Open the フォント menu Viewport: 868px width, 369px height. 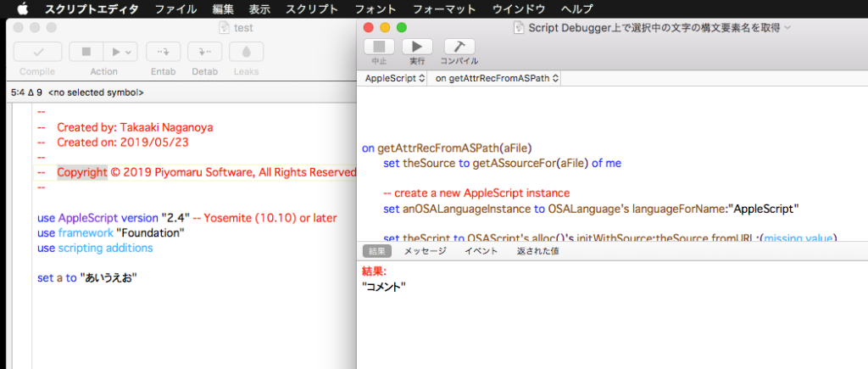(x=376, y=8)
